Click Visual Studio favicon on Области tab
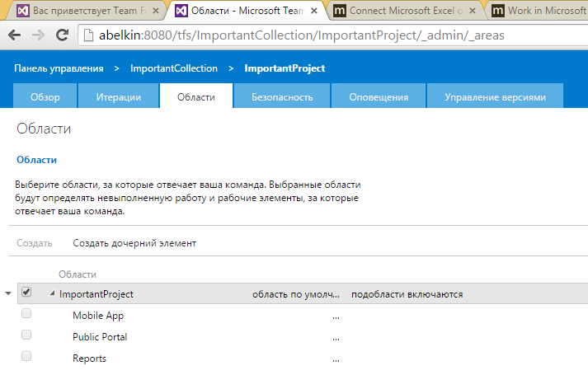Screen dimensions: 588x389 point(181,11)
